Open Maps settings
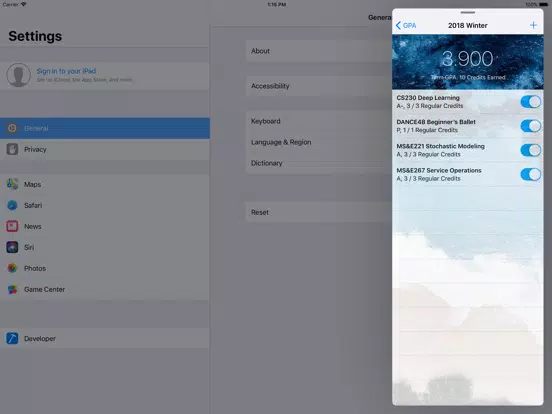The height and width of the screenshot is (414, 552). pyautogui.click(x=105, y=184)
